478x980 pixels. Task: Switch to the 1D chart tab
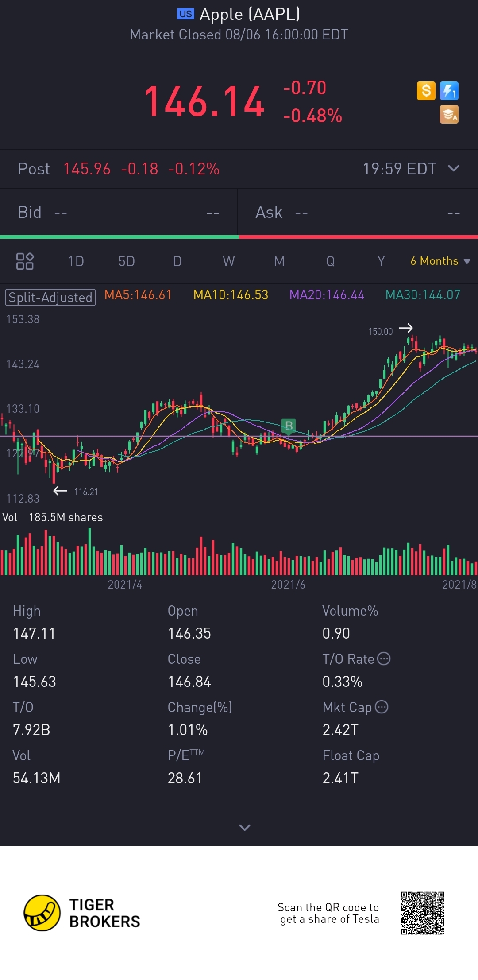(x=76, y=261)
